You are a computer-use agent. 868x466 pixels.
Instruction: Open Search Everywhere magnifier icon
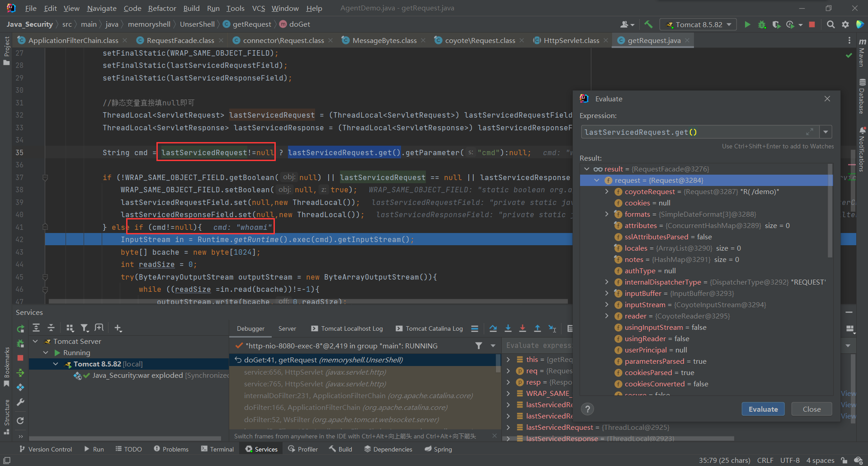point(830,24)
